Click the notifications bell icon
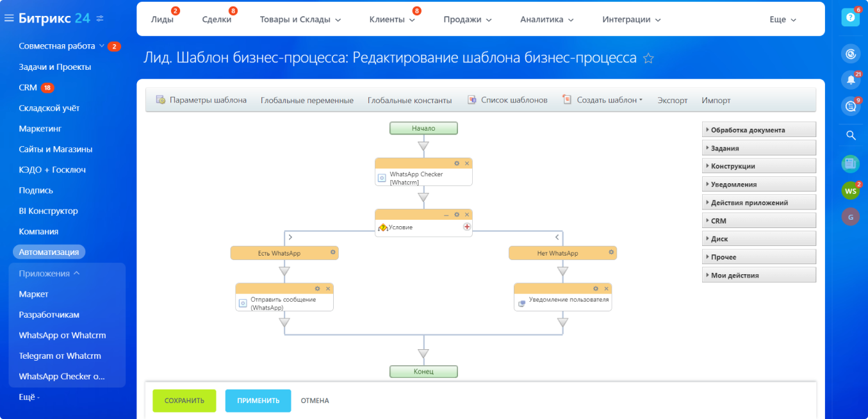Screen dimensions: 868x419 (850, 80)
